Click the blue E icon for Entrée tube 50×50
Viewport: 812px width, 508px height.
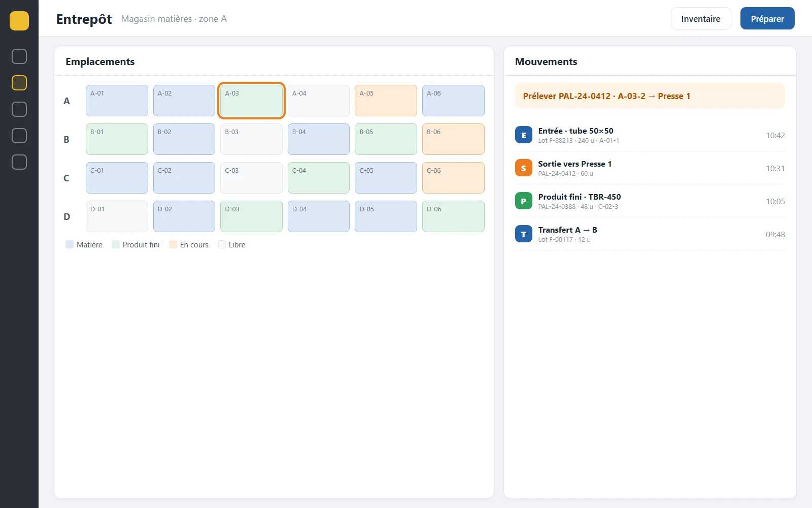click(x=524, y=135)
